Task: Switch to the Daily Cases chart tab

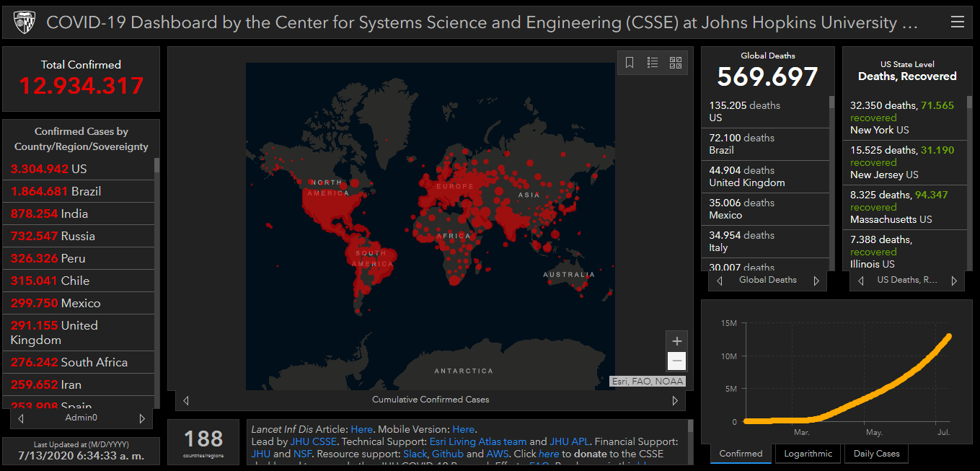Action: pos(876,454)
